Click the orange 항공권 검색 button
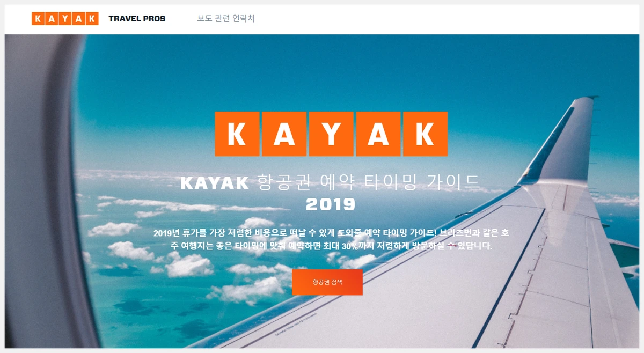Image resolution: width=644 pixels, height=353 pixels. (327, 282)
